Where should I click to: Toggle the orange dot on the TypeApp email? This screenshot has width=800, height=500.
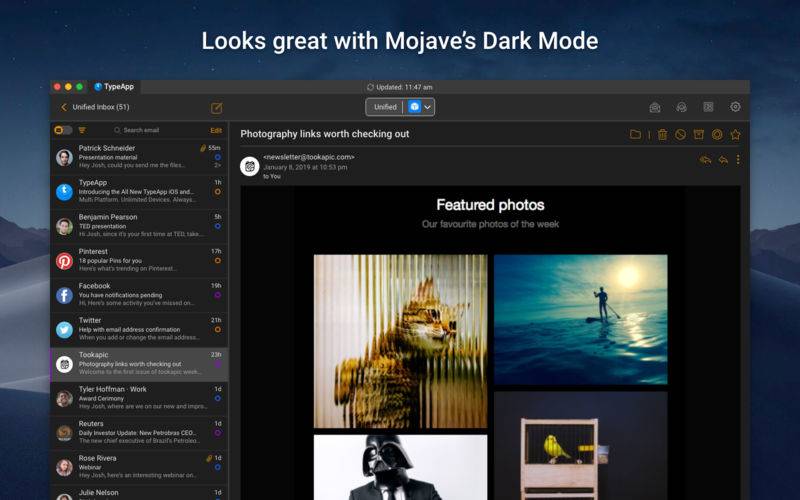click(x=217, y=192)
